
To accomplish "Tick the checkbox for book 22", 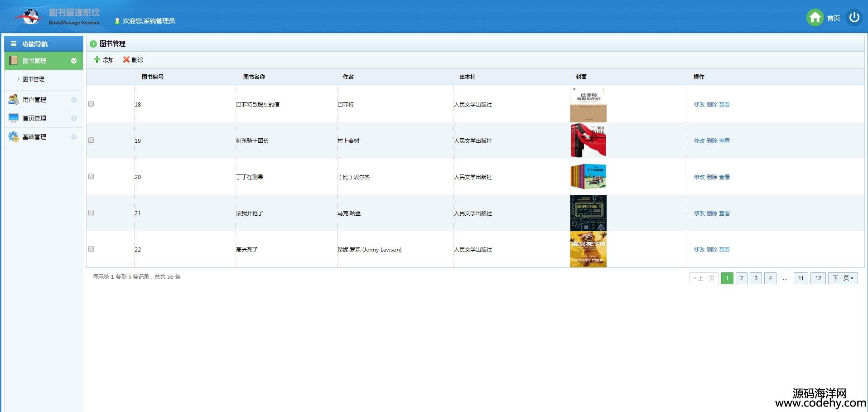I will (x=91, y=249).
